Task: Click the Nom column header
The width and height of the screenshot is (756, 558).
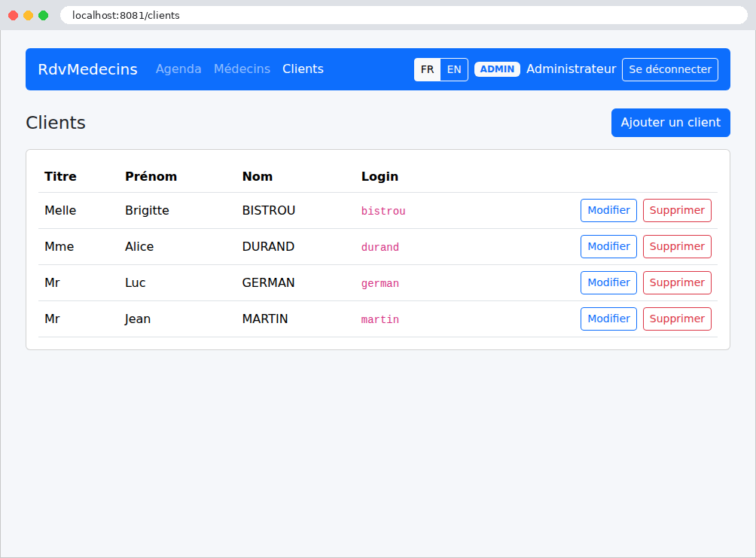Action: point(258,176)
